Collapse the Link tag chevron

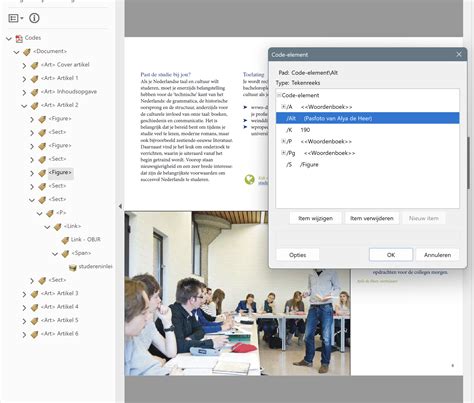point(47,227)
